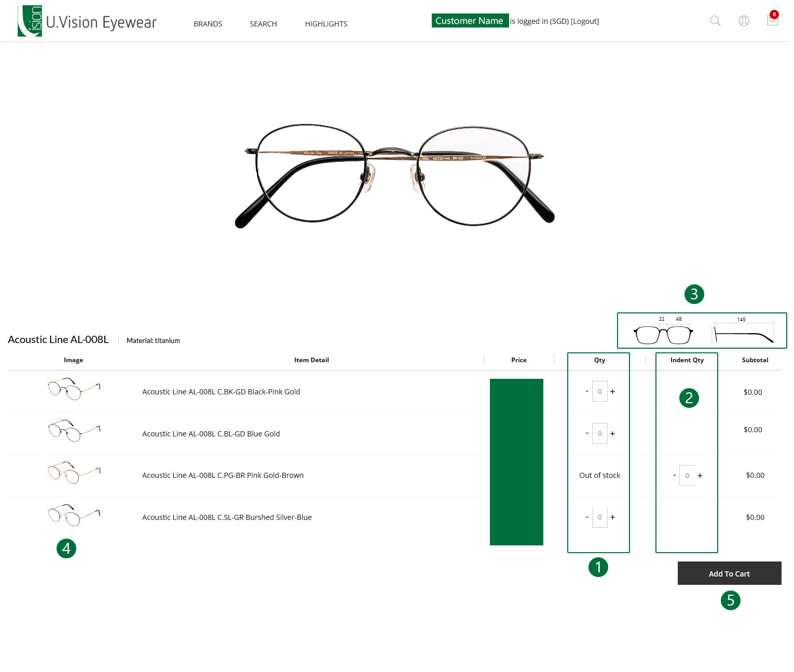Select the Pink Gold-Brown thumbnail image
This screenshot has height=672, width=794.
(74, 472)
